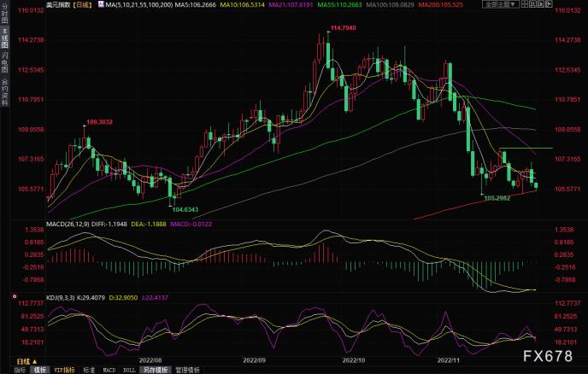The image size is (588, 374).
Task: Select the 指标 tab at bottom
Action: [20, 370]
